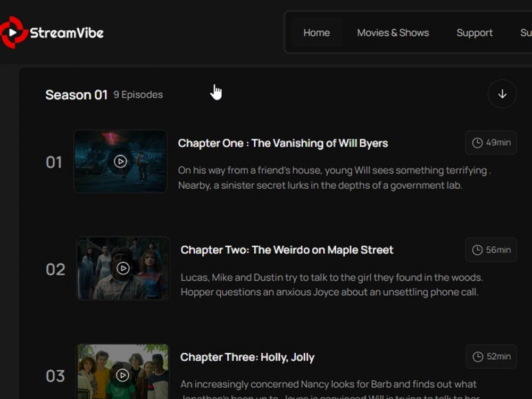Open the Home tab in navigation
This screenshot has width=532, height=399.
click(317, 32)
